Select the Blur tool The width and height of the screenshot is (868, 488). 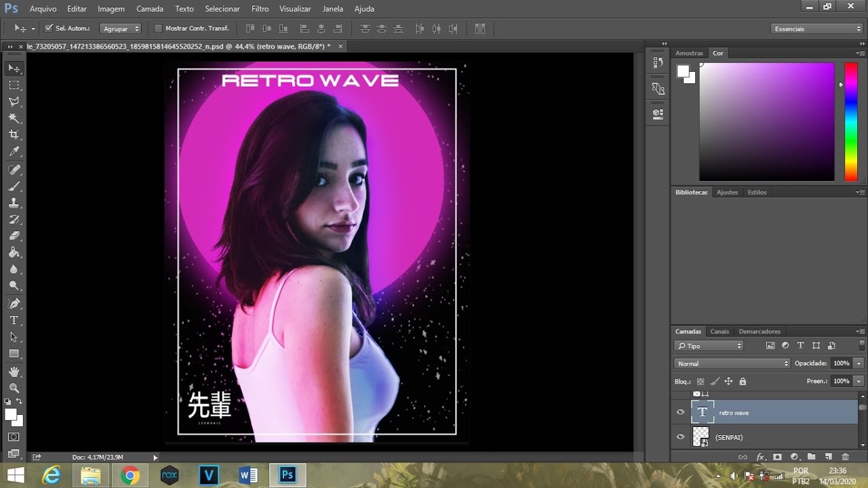click(14, 269)
